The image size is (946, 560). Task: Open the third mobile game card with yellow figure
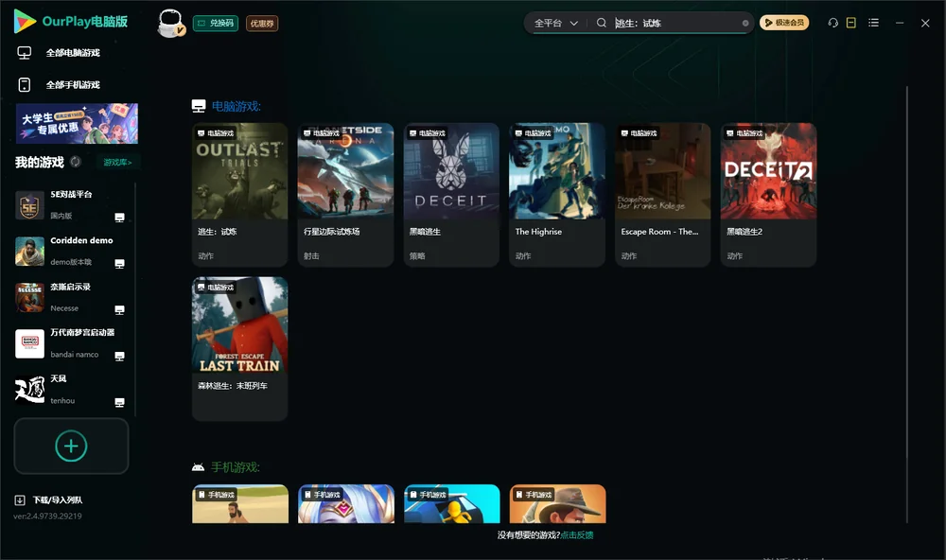pyautogui.click(x=452, y=504)
